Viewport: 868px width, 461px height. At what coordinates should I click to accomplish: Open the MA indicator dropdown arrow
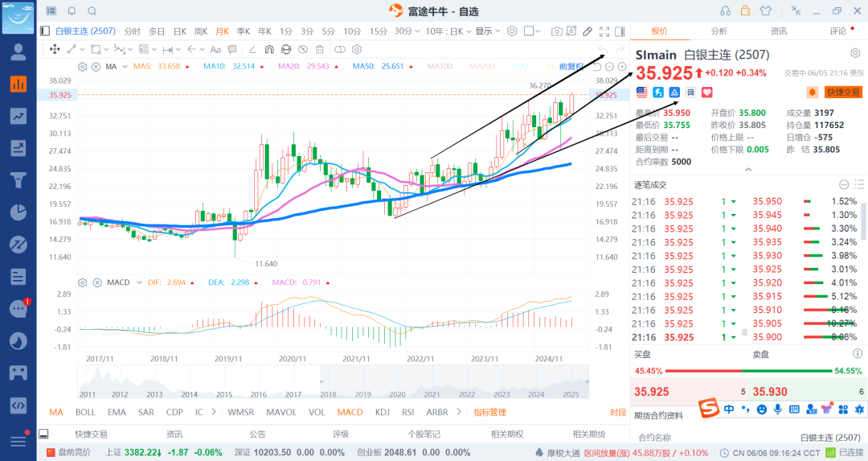(124, 66)
